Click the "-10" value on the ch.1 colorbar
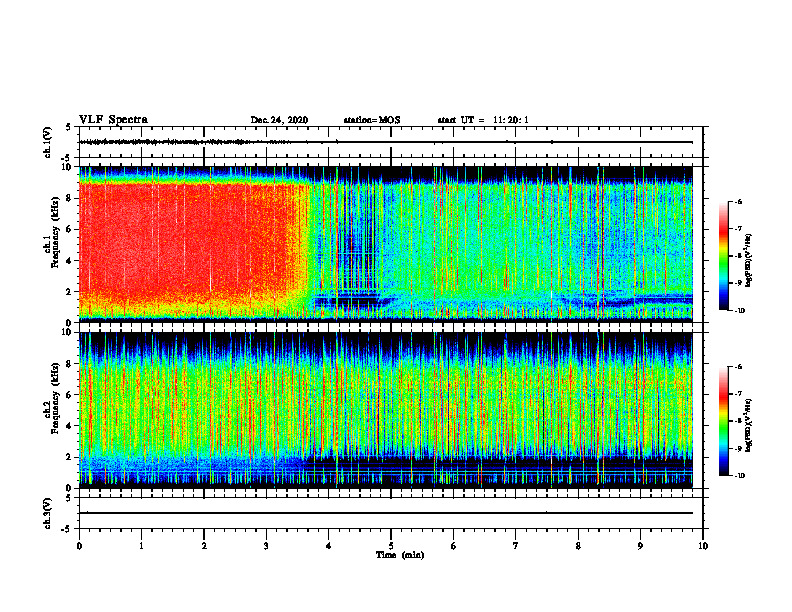This screenshot has height=612, width=792. (x=739, y=311)
